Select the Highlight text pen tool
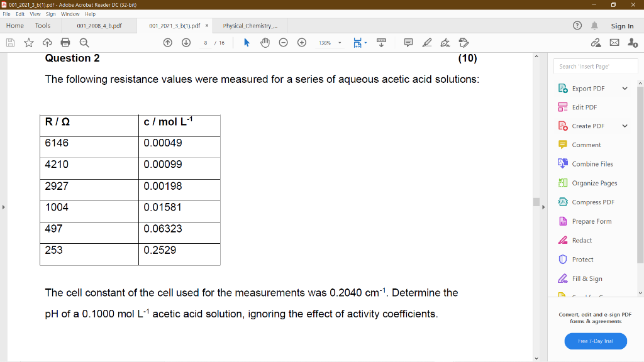 (x=427, y=42)
